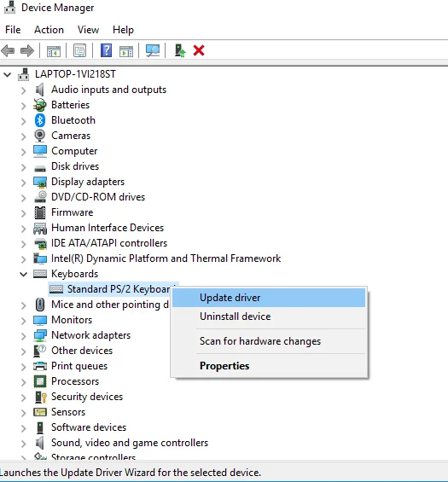Click Scan for hardware changes monitor icon

tap(153, 50)
